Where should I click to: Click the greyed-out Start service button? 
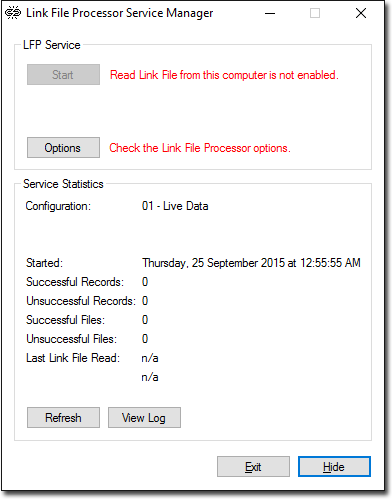point(63,75)
